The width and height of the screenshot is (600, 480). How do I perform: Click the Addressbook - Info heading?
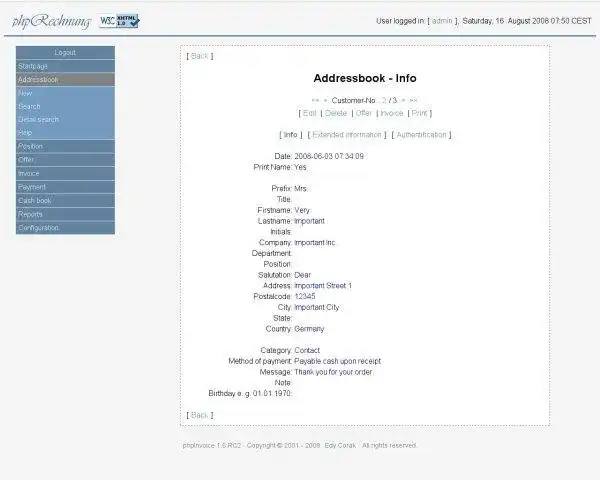point(365,78)
